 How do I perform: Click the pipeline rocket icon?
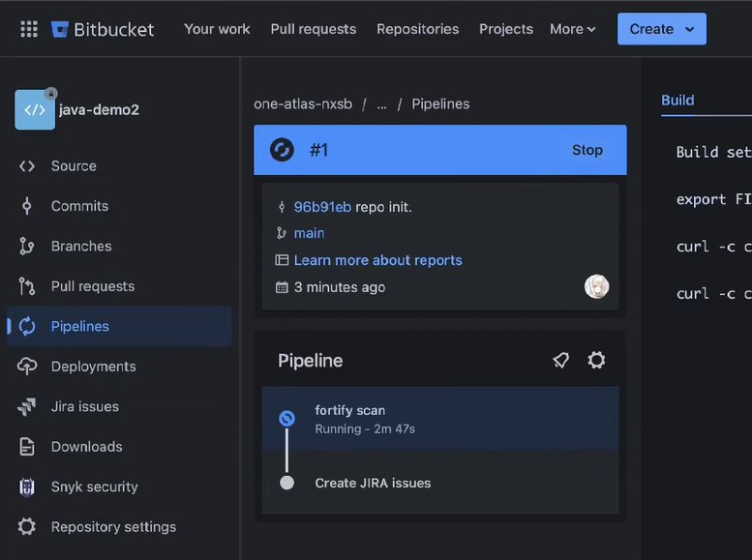tap(560, 360)
